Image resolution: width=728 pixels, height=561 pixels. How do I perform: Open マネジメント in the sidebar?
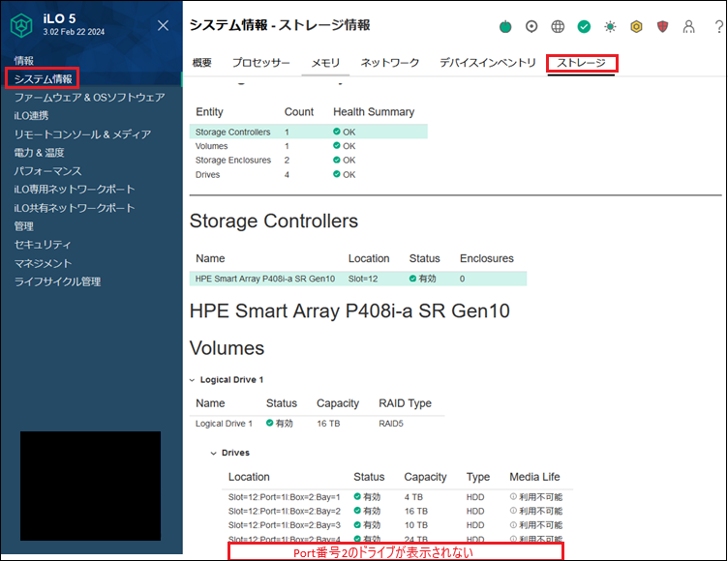(44, 263)
